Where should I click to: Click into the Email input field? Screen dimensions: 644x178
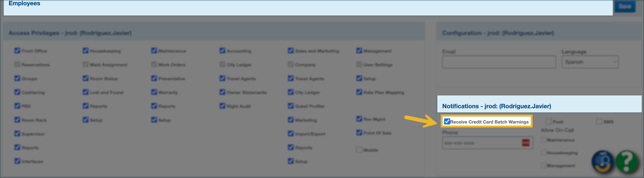pyautogui.click(x=499, y=62)
